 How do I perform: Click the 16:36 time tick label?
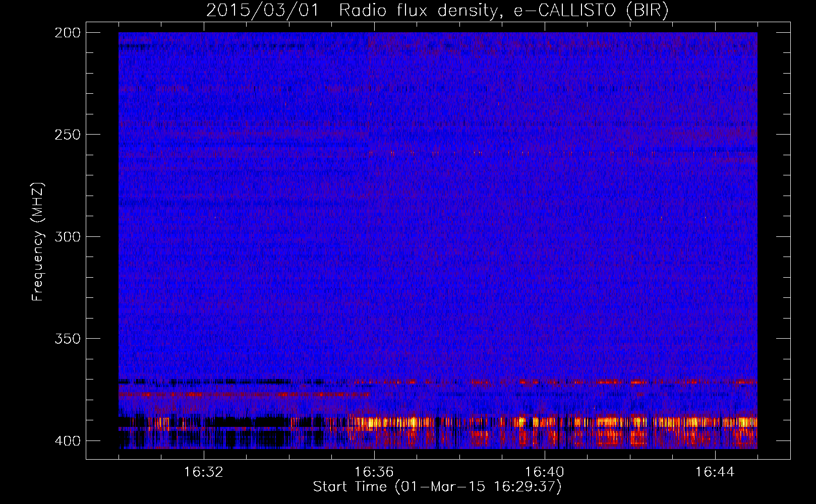(374, 472)
